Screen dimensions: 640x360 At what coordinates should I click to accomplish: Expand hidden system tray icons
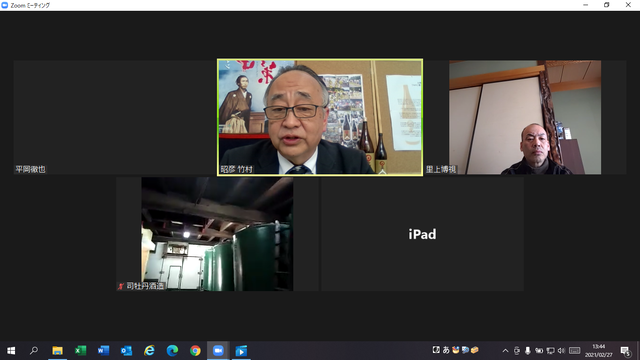tap(505, 351)
